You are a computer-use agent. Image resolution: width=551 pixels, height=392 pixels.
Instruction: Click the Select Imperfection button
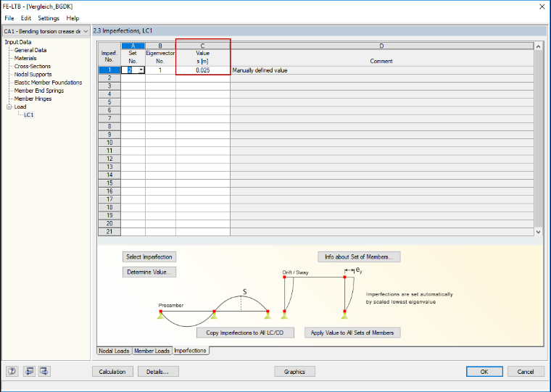(x=149, y=257)
